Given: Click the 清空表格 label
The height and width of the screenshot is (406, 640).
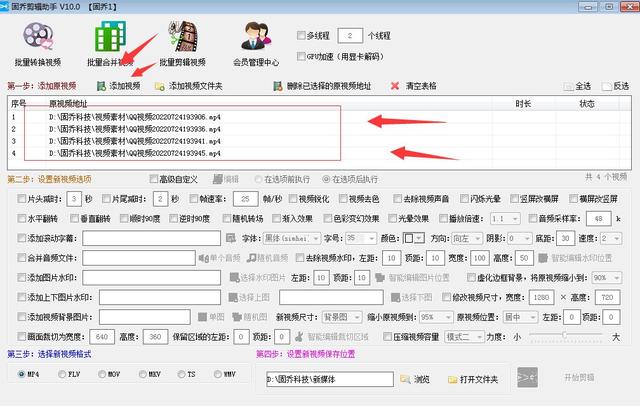Looking at the screenshot, I should 421,86.
